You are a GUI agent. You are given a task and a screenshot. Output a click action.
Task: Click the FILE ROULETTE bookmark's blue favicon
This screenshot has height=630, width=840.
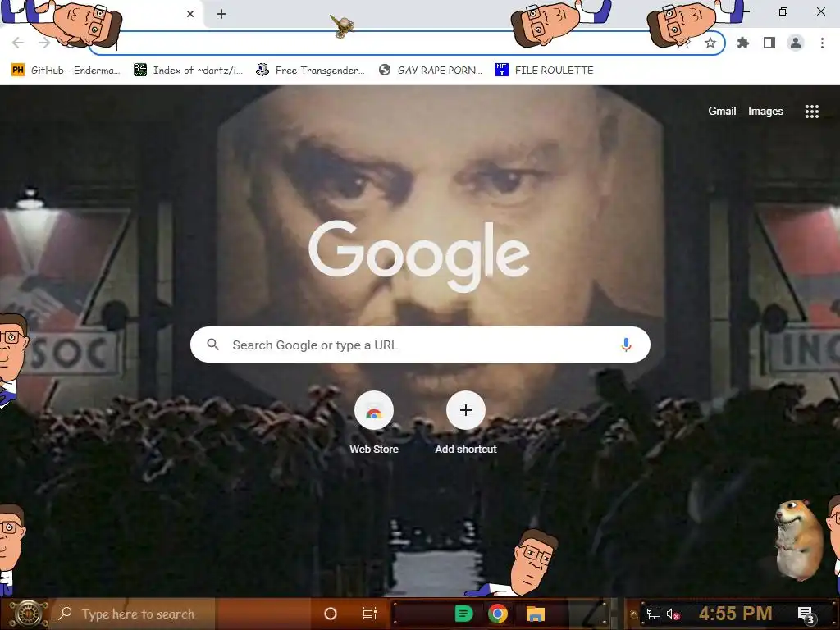501,71
